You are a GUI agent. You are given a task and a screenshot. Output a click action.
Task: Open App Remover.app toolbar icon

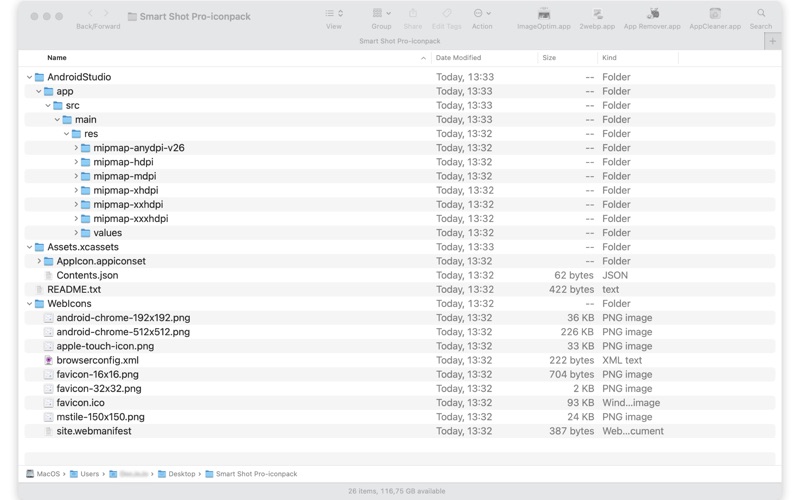tap(652, 14)
